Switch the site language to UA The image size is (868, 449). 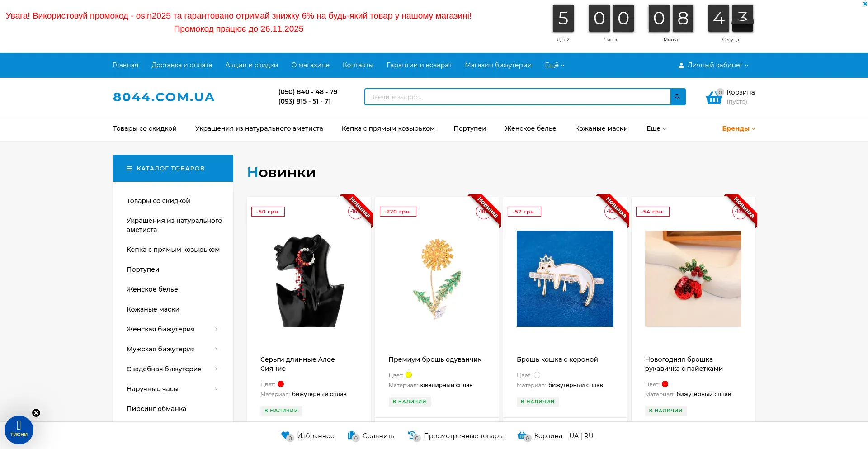574,436
